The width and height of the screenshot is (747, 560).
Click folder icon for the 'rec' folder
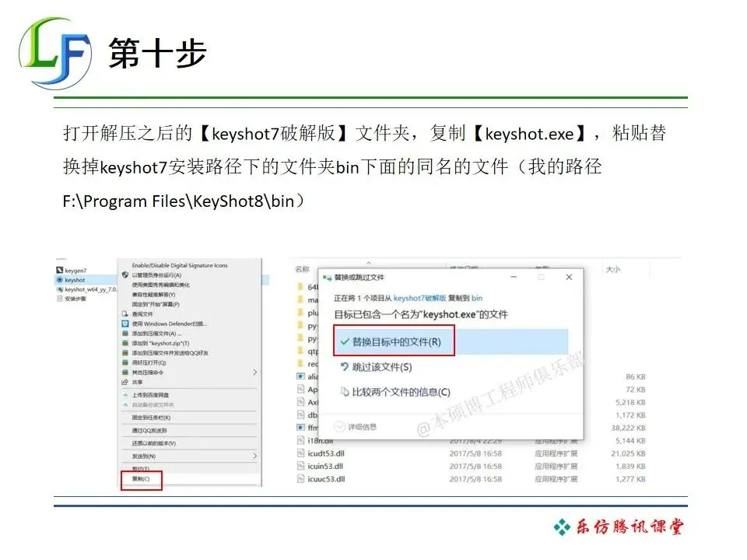(x=300, y=364)
